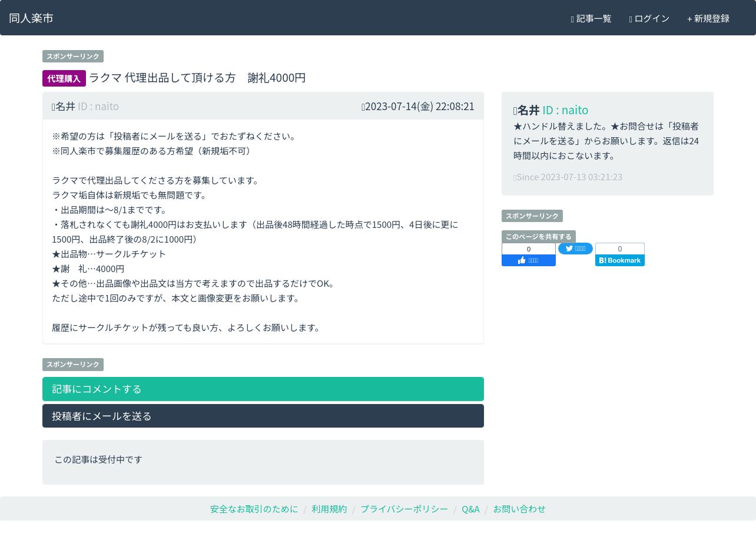This screenshot has height=533, width=756.
Task: Click the 代理購入 category badge
Action: click(64, 78)
